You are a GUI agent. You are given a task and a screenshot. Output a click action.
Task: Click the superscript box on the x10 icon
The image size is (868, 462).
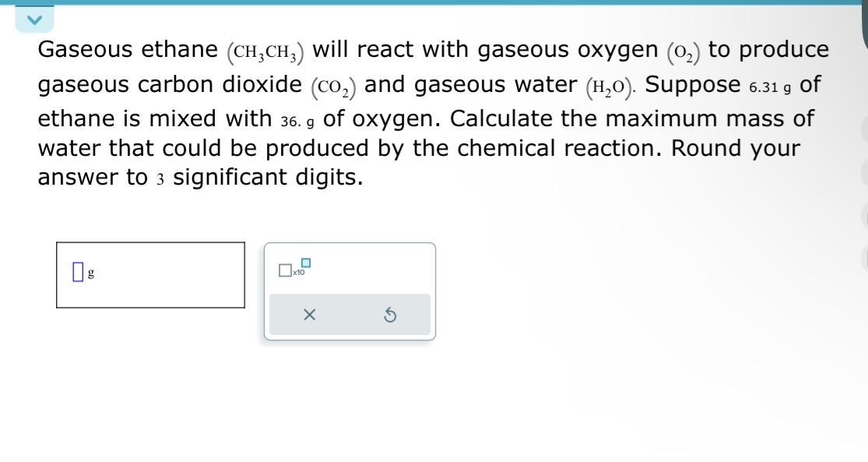click(307, 263)
